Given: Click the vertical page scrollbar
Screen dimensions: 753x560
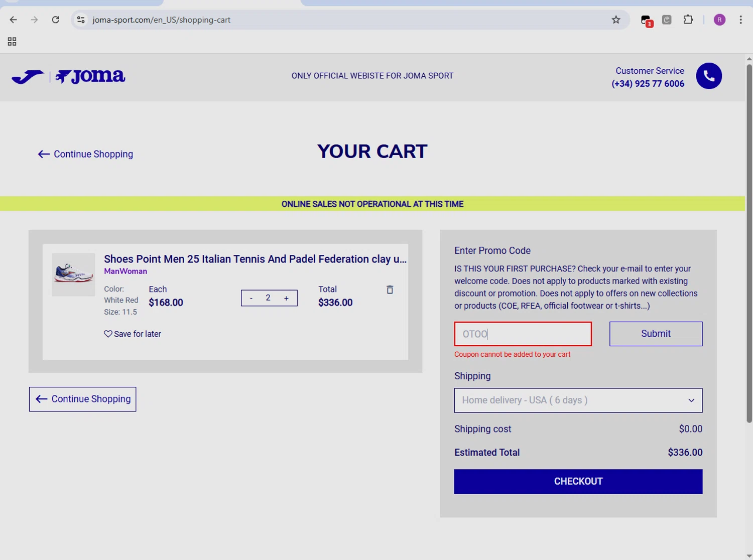Looking at the screenshot, I should pyautogui.click(x=749, y=243).
